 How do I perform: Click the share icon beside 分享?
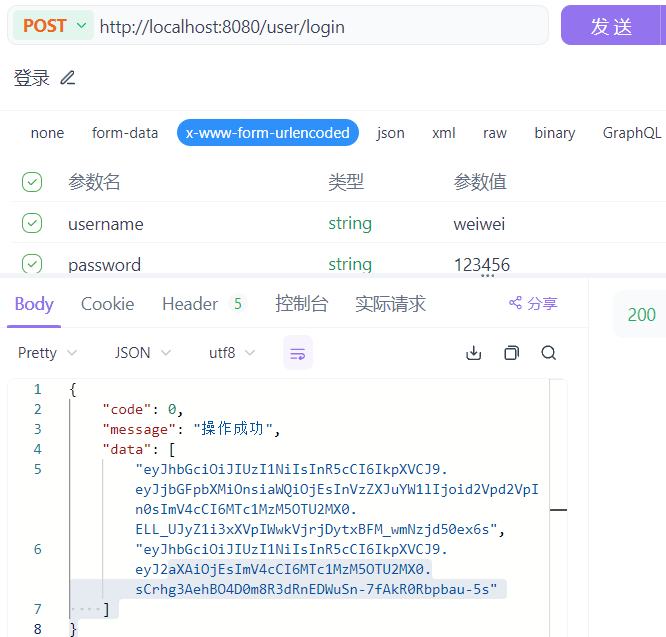pyautogui.click(x=515, y=303)
